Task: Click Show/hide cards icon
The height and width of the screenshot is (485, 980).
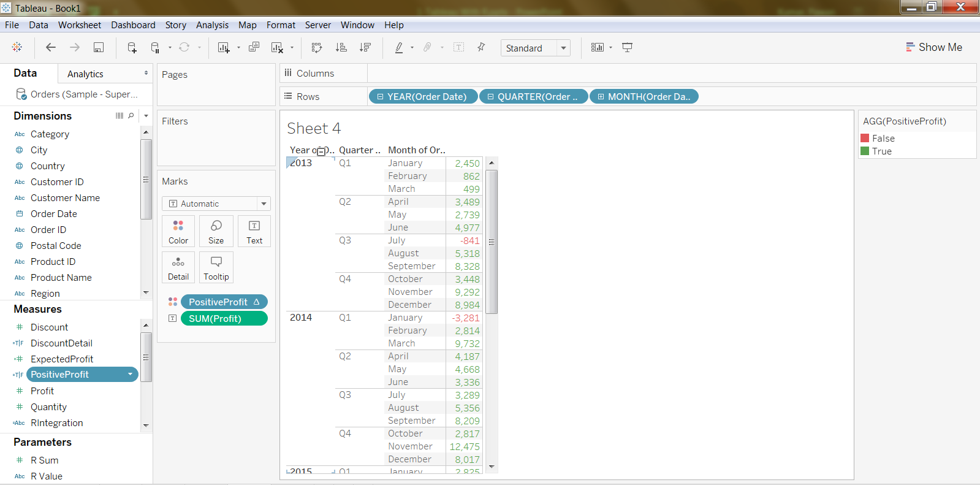Action: 598,47
